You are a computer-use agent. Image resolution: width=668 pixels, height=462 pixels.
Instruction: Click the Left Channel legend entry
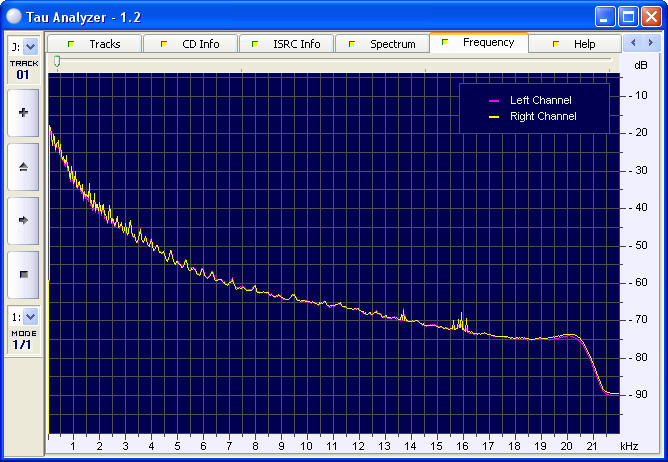click(535, 101)
